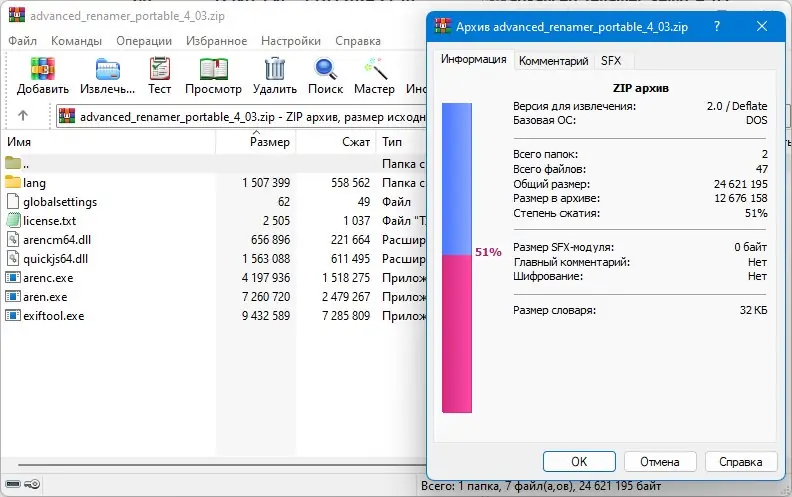This screenshot has width=792, height=497.
Task: Open the Операции menu
Action: coord(144,41)
